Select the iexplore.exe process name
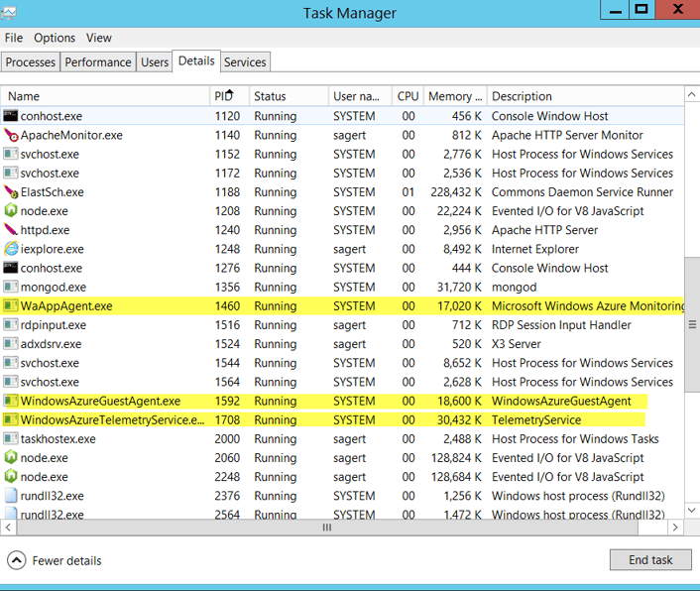The height and width of the screenshot is (591, 700). (x=52, y=249)
